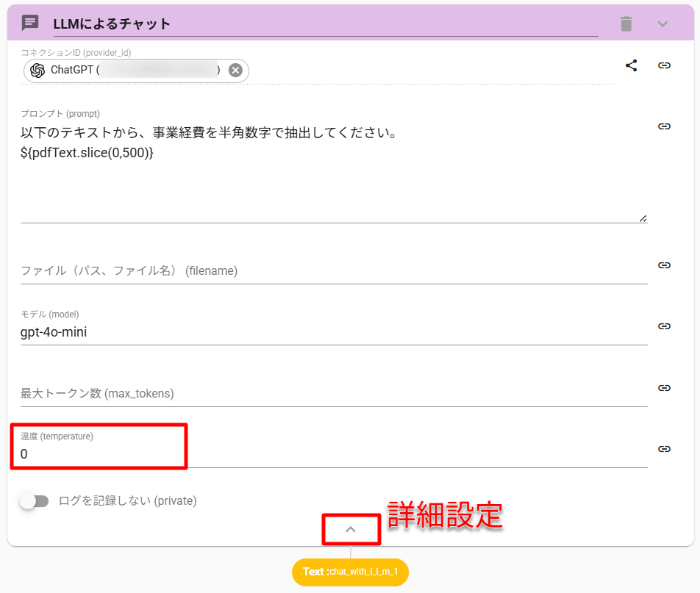Collapse the card using header chevron
Image resolution: width=700 pixels, height=593 pixels.
point(662,24)
